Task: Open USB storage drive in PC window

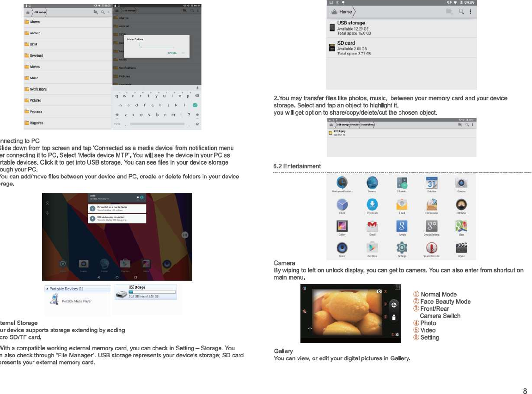Action: (x=146, y=292)
